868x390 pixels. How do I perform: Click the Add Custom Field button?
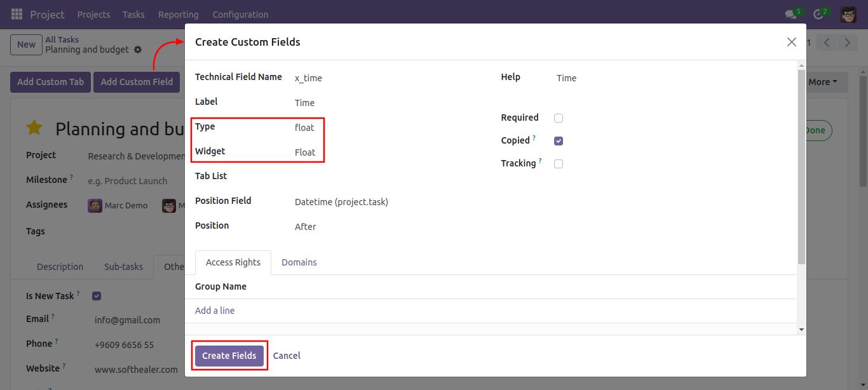point(137,82)
